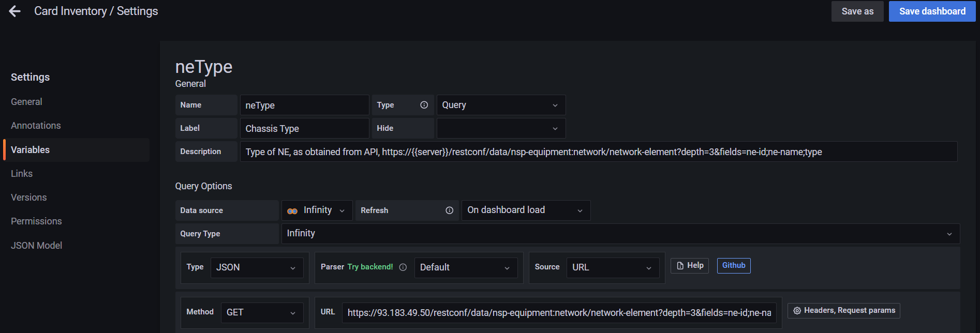Open Annotations settings section
This screenshot has width=980, height=333.
(x=36, y=126)
